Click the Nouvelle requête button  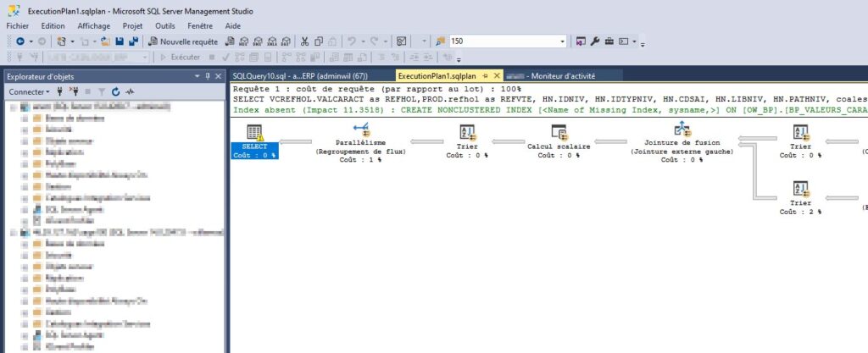(183, 41)
